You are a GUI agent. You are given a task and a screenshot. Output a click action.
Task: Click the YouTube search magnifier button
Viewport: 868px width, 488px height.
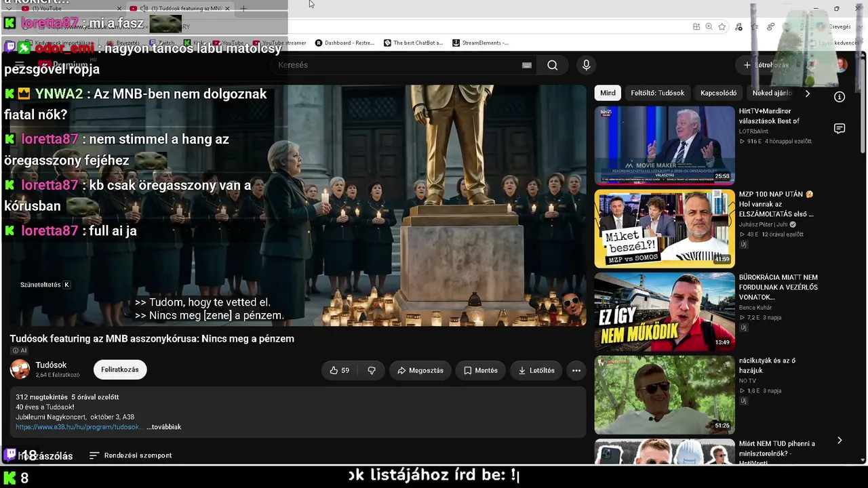553,65
